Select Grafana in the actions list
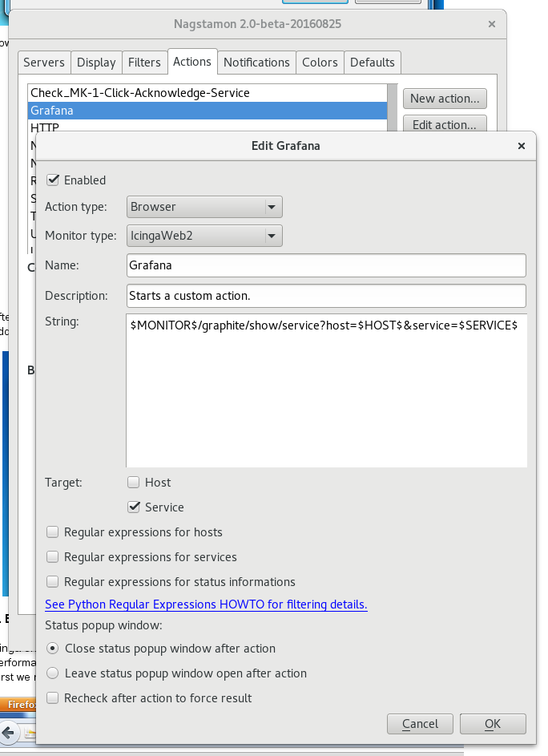This screenshot has height=756, width=548. point(208,111)
